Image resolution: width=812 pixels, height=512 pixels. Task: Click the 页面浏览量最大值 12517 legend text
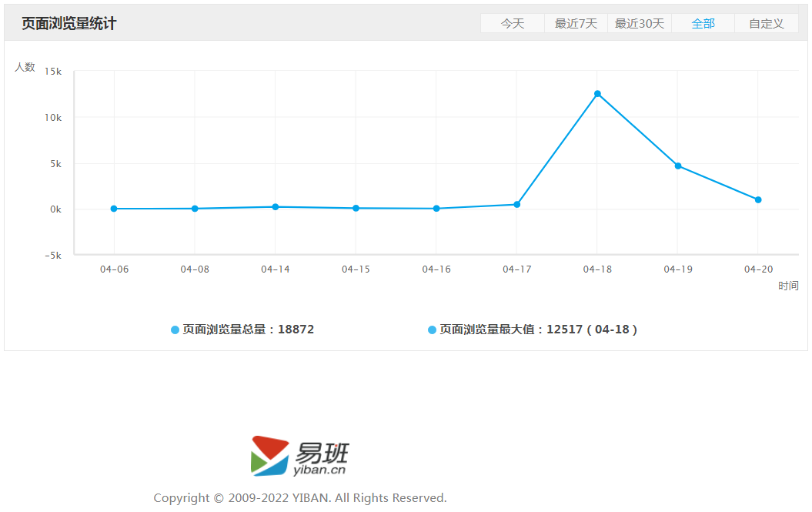538,330
